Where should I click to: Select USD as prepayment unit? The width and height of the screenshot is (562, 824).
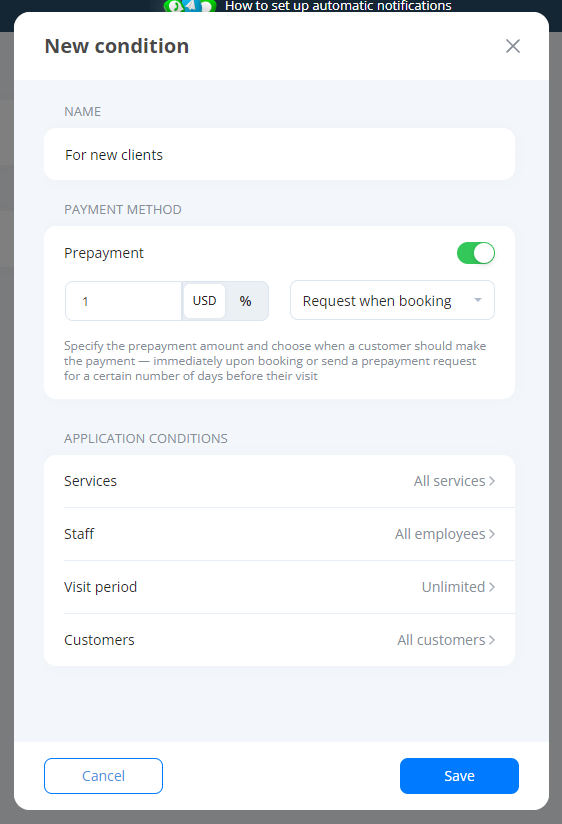[x=205, y=301]
